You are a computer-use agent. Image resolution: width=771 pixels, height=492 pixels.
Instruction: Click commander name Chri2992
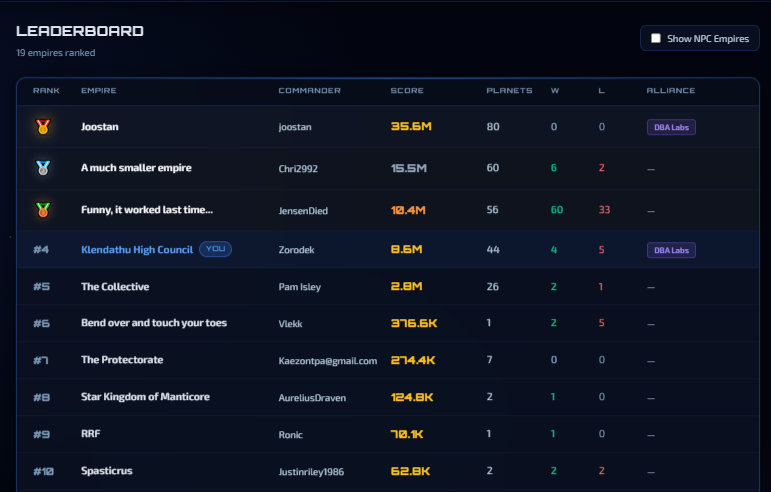click(x=298, y=169)
